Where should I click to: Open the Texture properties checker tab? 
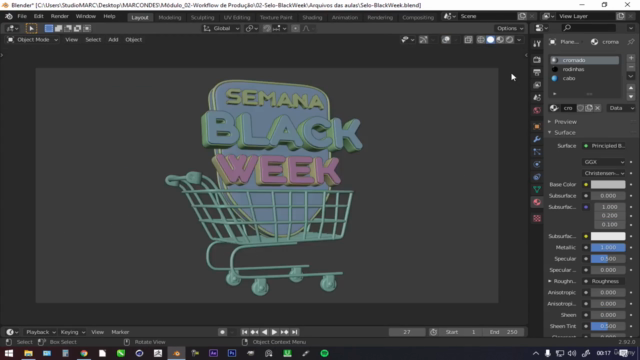click(537, 218)
